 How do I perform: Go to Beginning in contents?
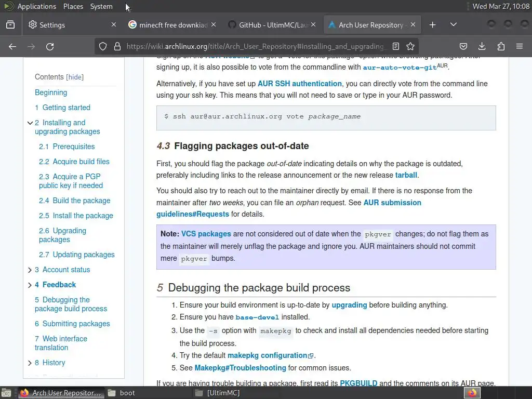(x=51, y=92)
